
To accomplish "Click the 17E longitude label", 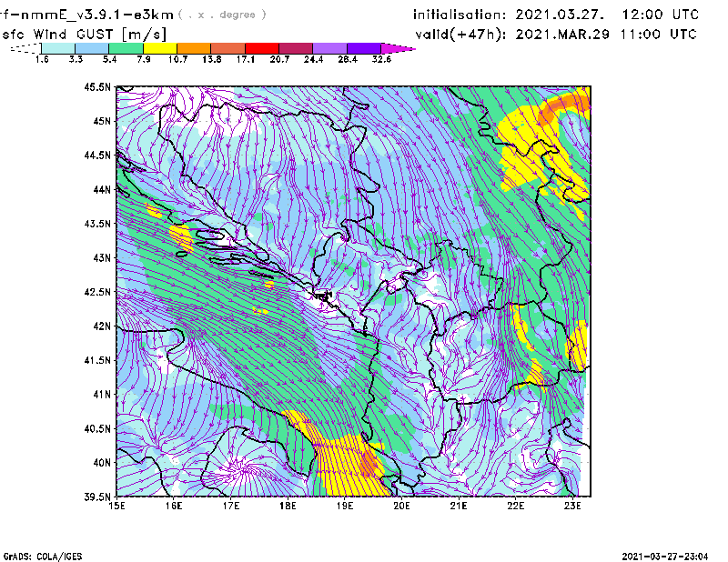I will click(231, 506).
